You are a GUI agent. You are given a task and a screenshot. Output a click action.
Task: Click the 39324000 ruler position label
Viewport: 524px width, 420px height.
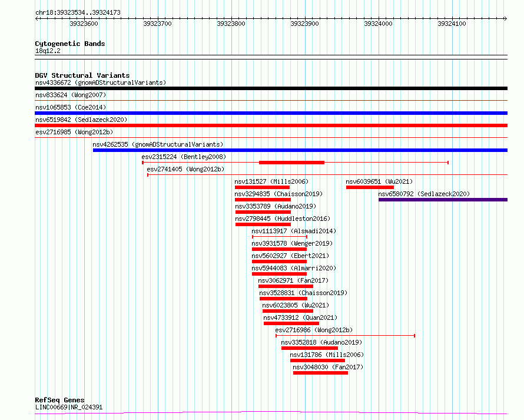(378, 24)
